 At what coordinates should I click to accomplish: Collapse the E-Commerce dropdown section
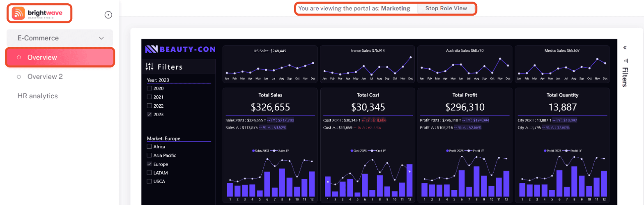pyautogui.click(x=60, y=38)
